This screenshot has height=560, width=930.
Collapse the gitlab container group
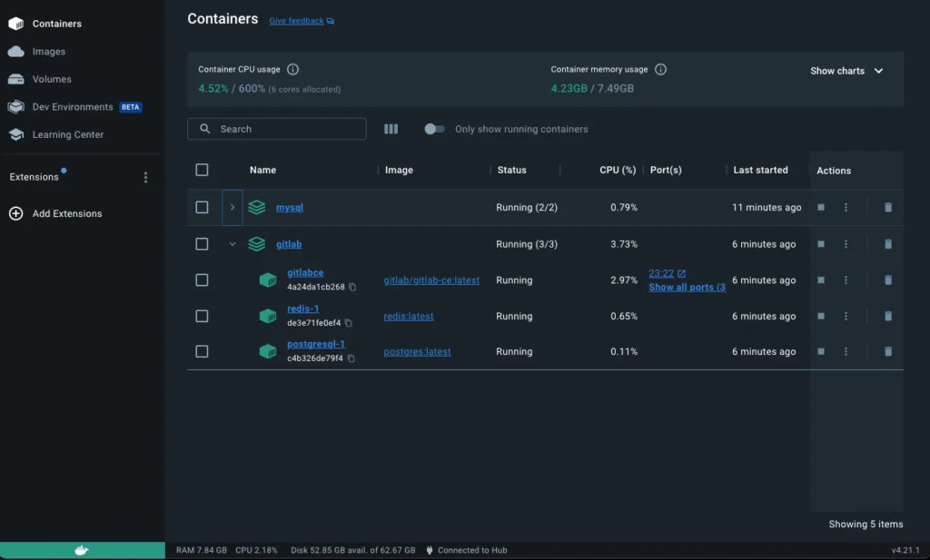232,244
